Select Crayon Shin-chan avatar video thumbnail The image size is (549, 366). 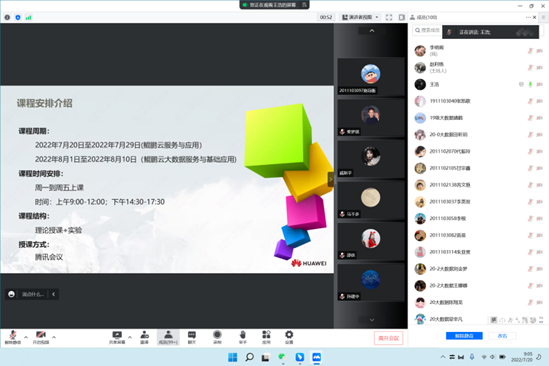[x=370, y=77]
